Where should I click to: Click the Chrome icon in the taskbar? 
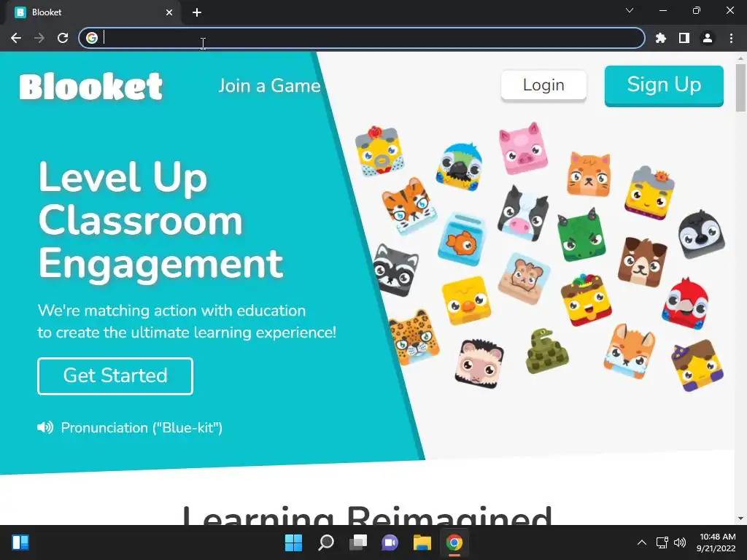click(454, 542)
